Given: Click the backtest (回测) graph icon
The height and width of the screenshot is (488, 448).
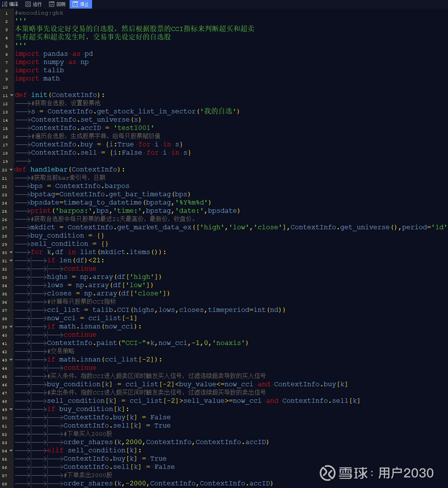Looking at the screenshot, I should click(51, 4).
